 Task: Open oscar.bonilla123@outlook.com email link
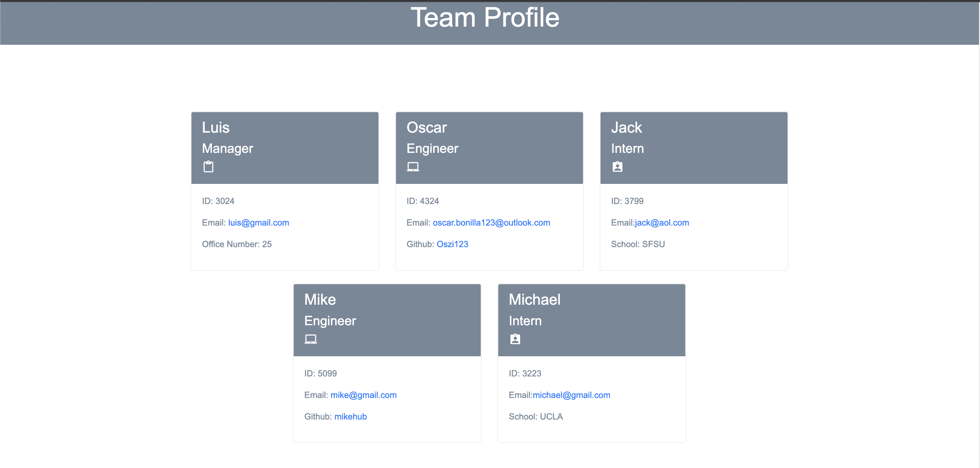tap(491, 223)
